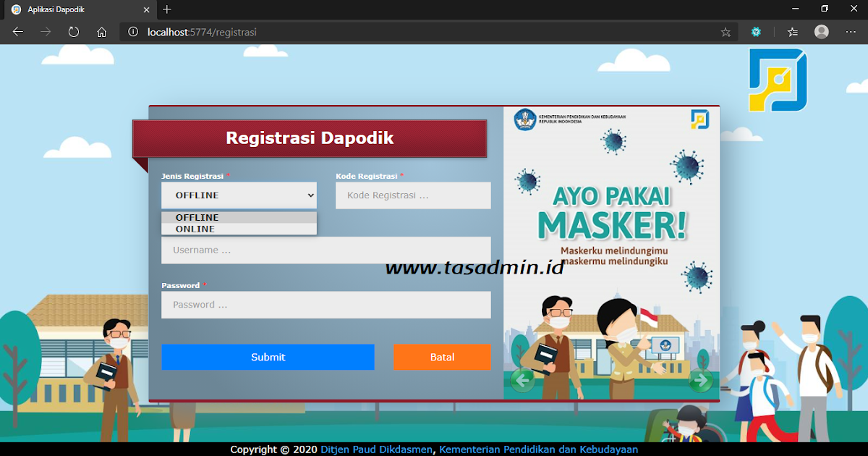The width and height of the screenshot is (868, 456).
Task: View site information icon in address bar
Action: (x=132, y=32)
